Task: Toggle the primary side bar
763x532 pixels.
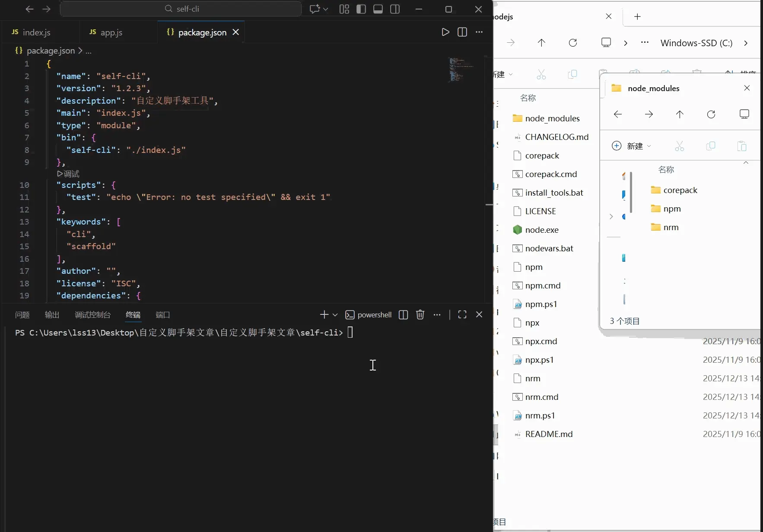Action: (361, 9)
